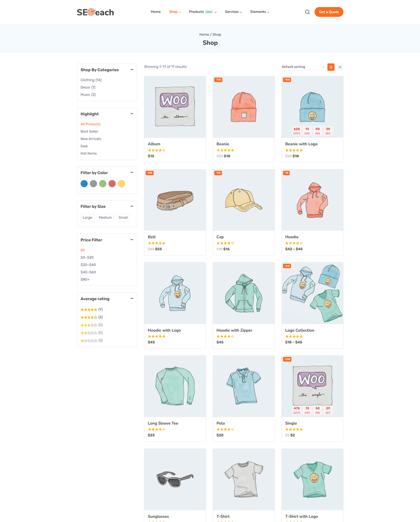Image resolution: width=420 pixels, height=522 pixels.
Task: Open the Services menu
Action: (233, 12)
